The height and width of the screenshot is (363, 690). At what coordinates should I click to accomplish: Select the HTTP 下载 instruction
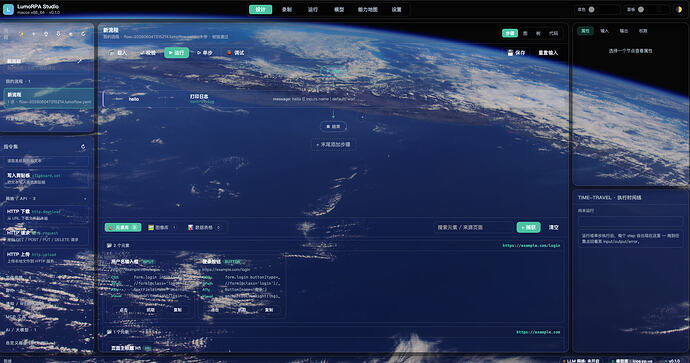pos(47,214)
